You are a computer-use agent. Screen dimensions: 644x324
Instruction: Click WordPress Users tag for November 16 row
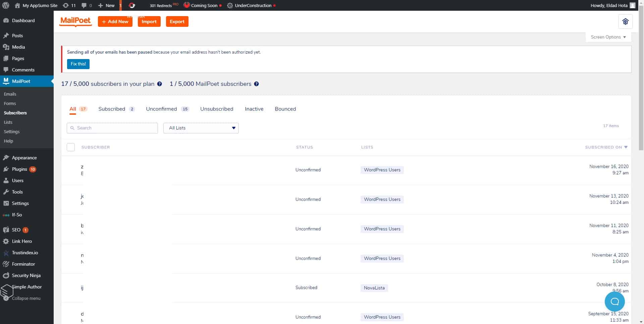coord(382,170)
